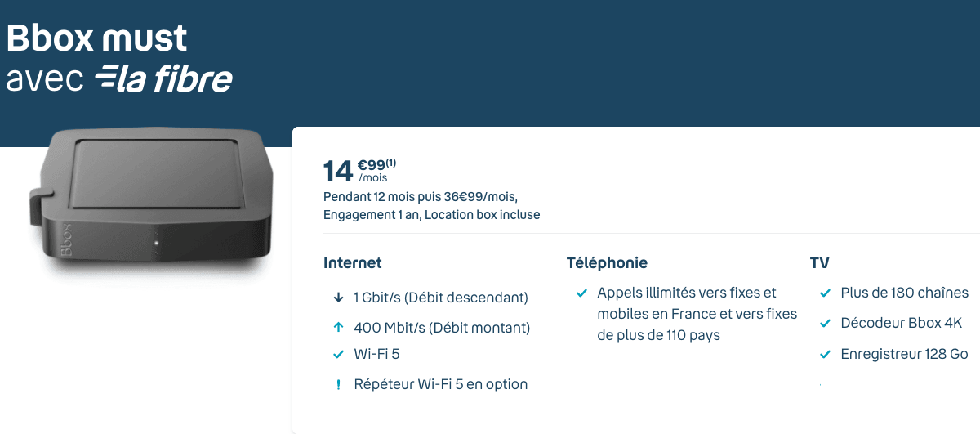Click the Bbox must title
Viewport: 980px width, 434px height.
(x=96, y=38)
